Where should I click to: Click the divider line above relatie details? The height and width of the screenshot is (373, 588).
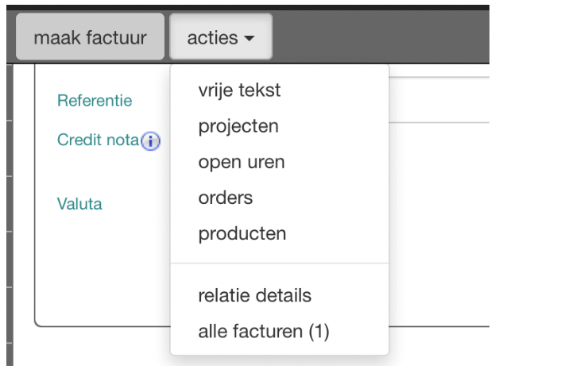(280, 263)
